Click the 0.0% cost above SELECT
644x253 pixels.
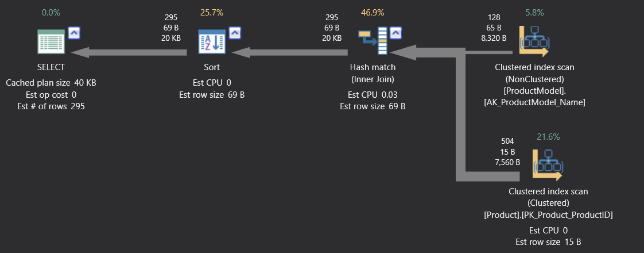[51, 13]
